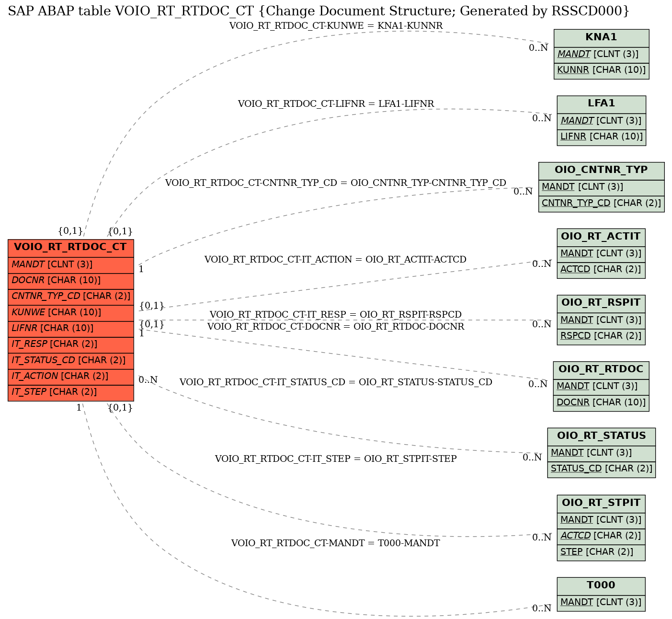Viewport: 672px width, 619px height.
Task: Open the OIO_RT_RTDOC table header
Action: (x=601, y=370)
